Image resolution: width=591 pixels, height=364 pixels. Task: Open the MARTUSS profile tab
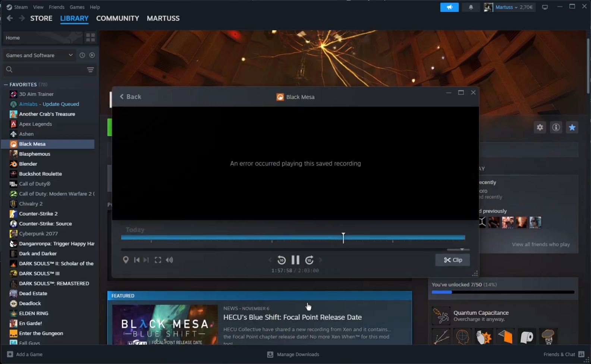pyautogui.click(x=163, y=18)
